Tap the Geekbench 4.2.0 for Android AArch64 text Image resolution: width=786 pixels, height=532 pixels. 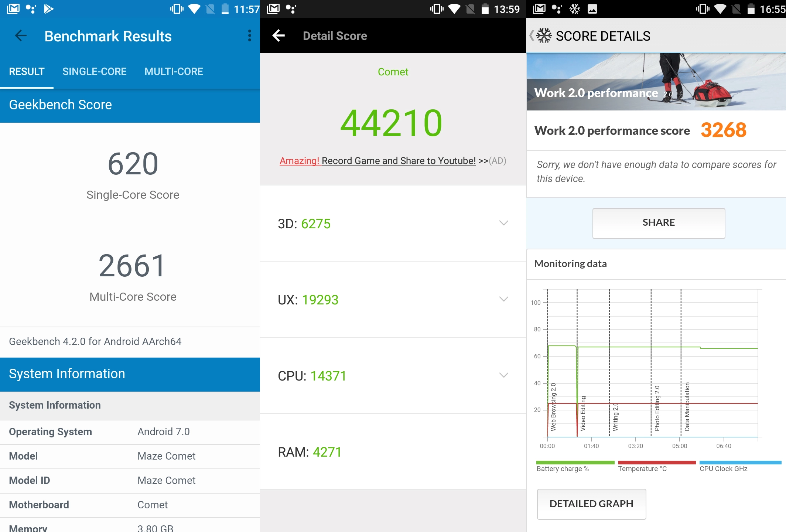click(95, 341)
